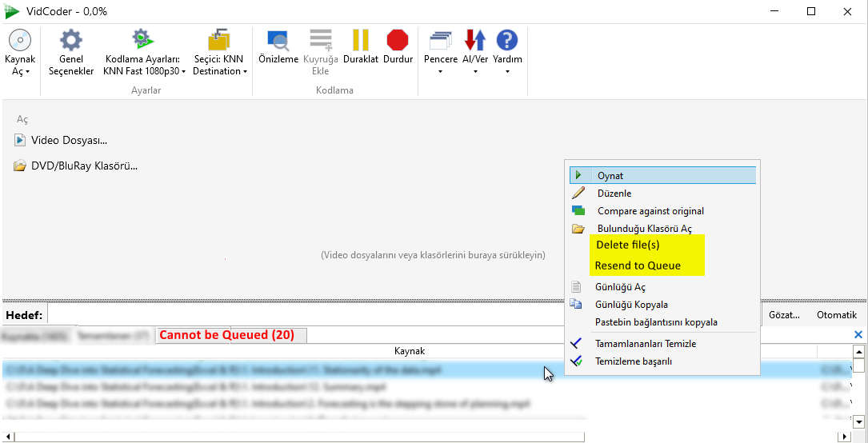
Task: Click the Al/Ver arrows icon
Action: (474, 40)
